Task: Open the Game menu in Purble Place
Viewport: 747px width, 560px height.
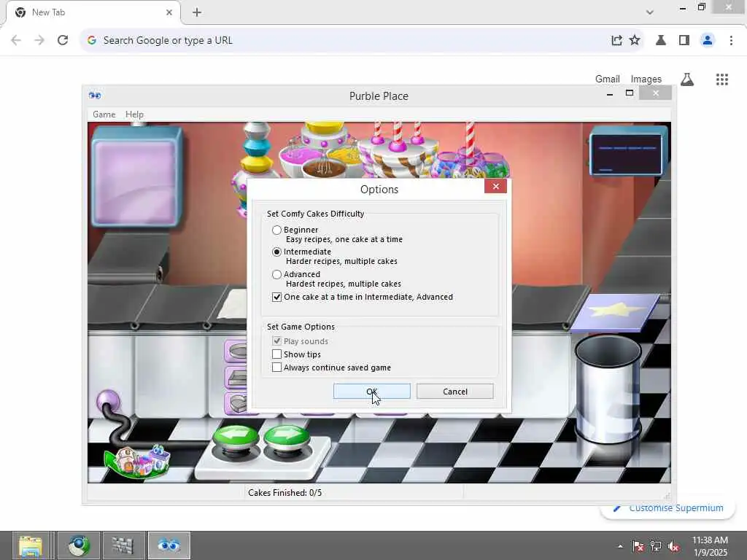Action: [104, 114]
